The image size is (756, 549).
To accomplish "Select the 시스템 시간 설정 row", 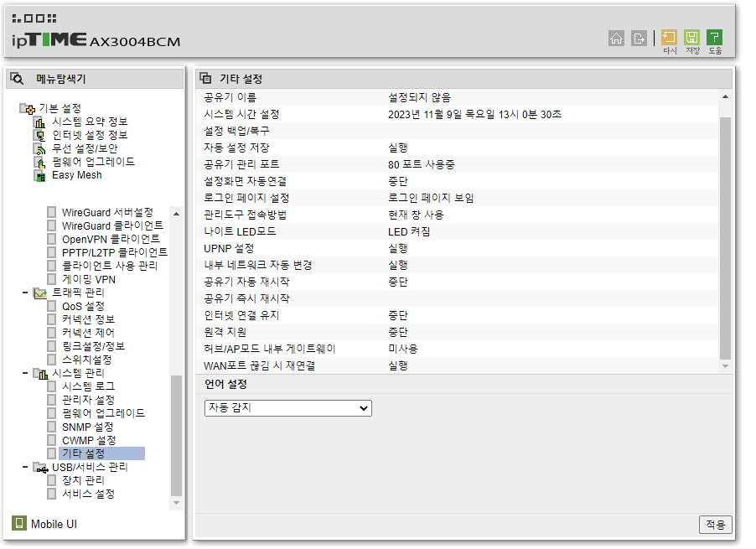I will pos(457,114).
